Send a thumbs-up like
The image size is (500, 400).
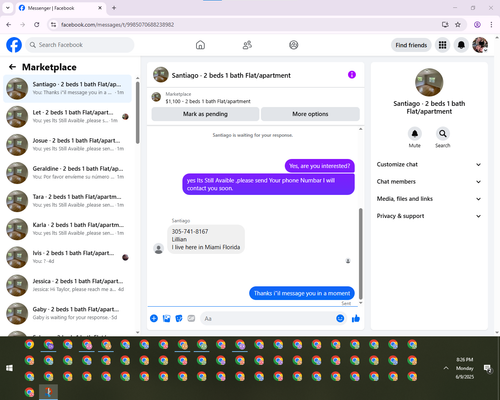tap(356, 318)
